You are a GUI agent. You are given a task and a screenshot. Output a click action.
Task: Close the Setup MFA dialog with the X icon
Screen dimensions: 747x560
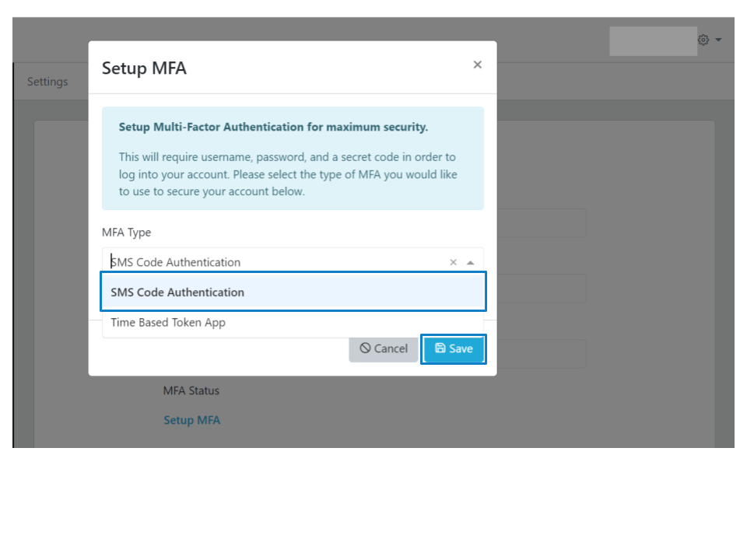coord(477,65)
